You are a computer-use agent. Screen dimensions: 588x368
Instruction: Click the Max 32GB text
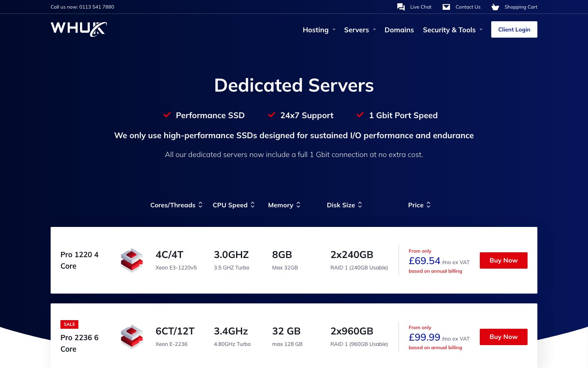(285, 268)
